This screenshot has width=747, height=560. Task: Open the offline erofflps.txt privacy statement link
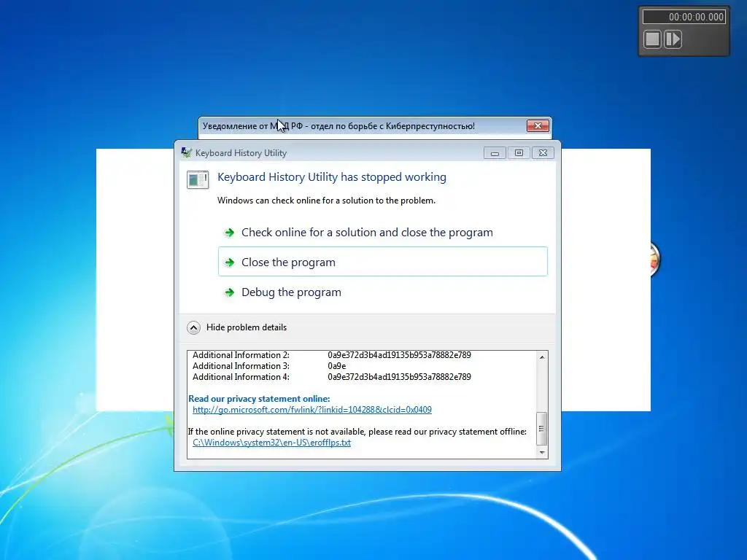(271, 443)
